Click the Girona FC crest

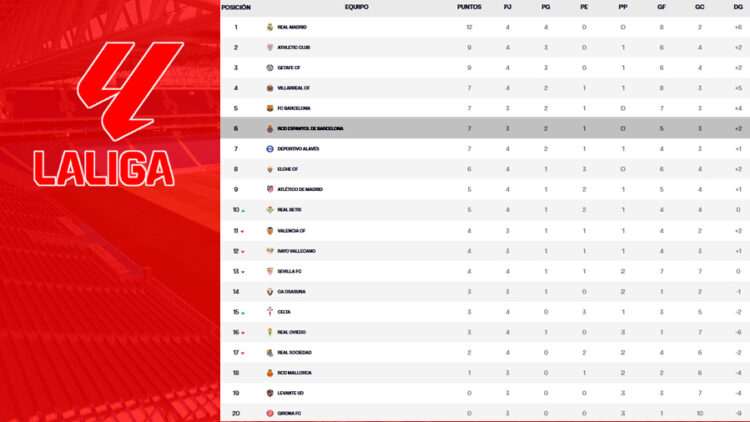click(x=269, y=413)
